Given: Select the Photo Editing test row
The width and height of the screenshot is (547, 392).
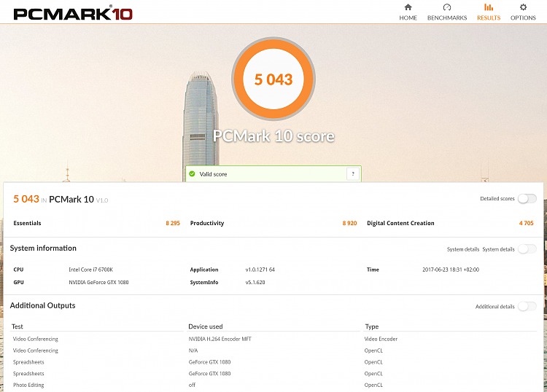Looking at the screenshot, I should 28,385.
